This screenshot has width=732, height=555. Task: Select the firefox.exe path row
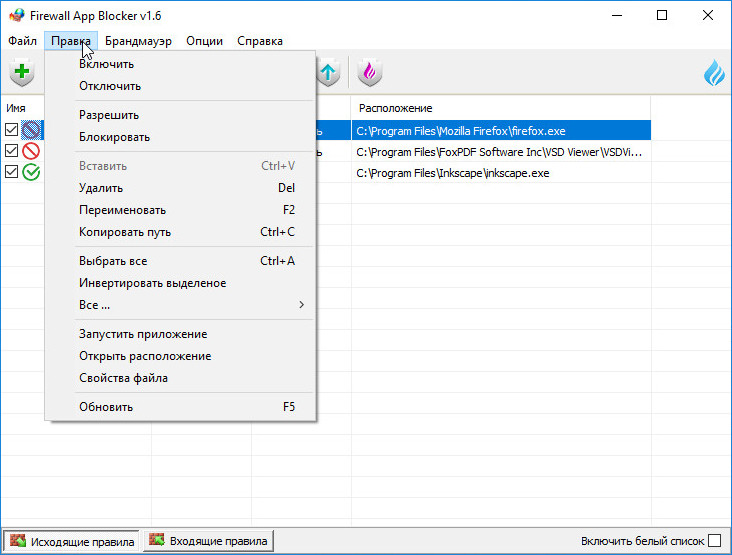click(501, 130)
